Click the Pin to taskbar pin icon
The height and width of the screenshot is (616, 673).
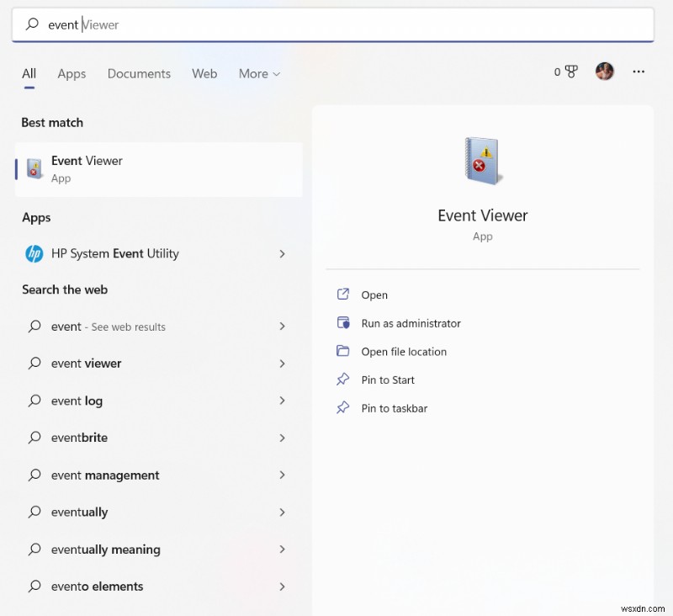[x=343, y=407]
